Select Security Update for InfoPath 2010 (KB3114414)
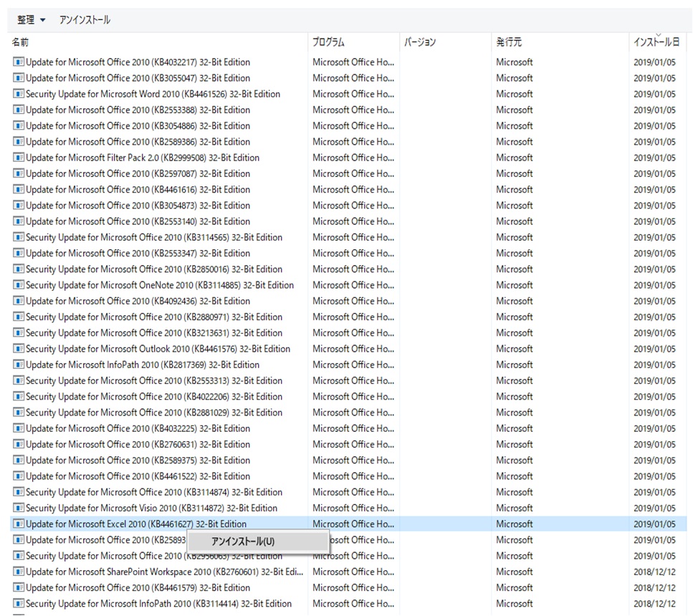Viewport: 693px width, 616px height. pyautogui.click(x=158, y=603)
